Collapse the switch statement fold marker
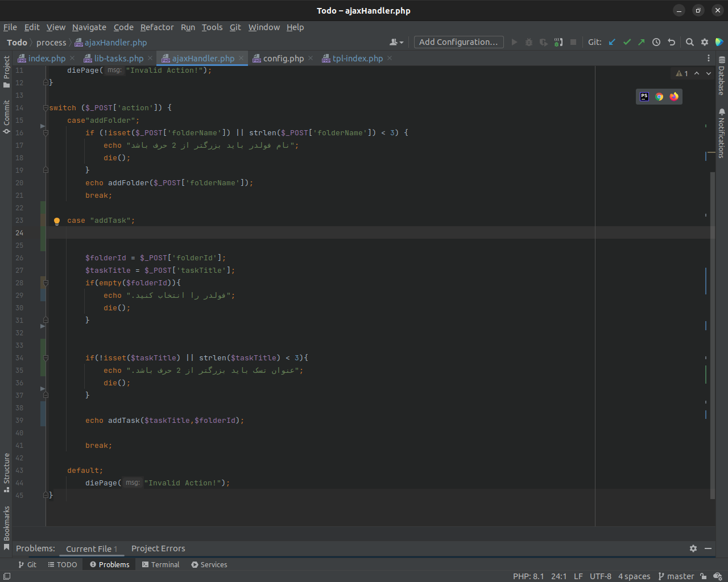Viewport: 728px width, 582px height. (45, 108)
